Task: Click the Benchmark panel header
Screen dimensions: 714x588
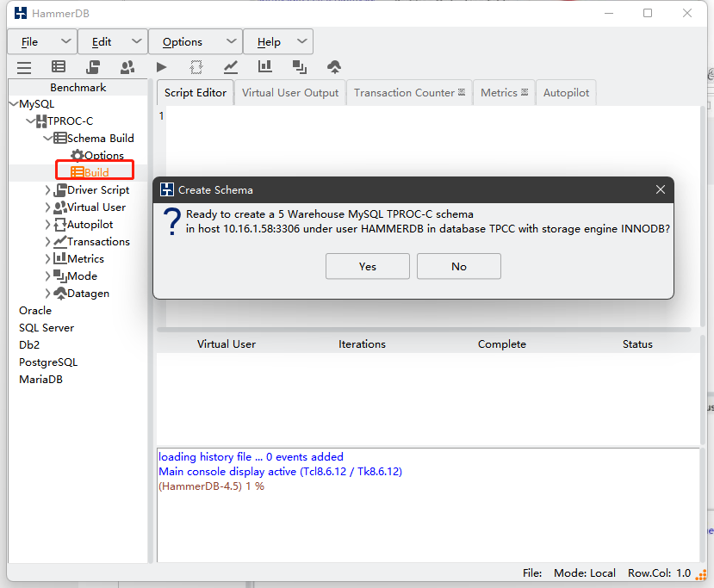Action: click(x=78, y=87)
